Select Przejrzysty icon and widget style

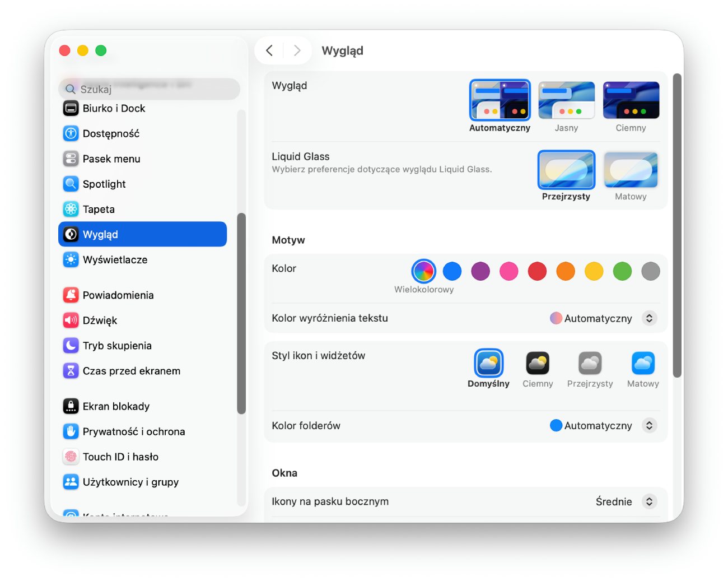coord(590,364)
